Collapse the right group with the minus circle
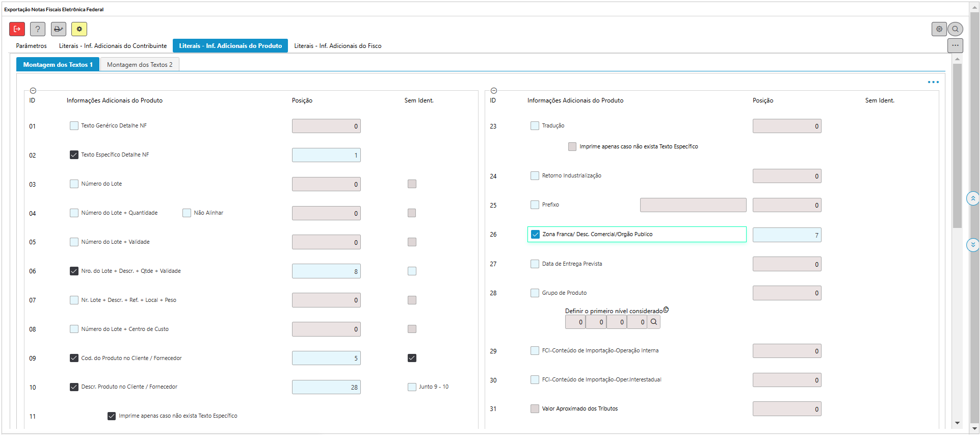 coord(493,91)
